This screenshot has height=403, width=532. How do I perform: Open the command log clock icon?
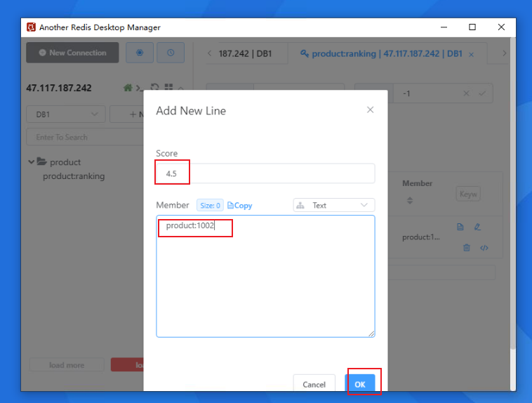171,53
